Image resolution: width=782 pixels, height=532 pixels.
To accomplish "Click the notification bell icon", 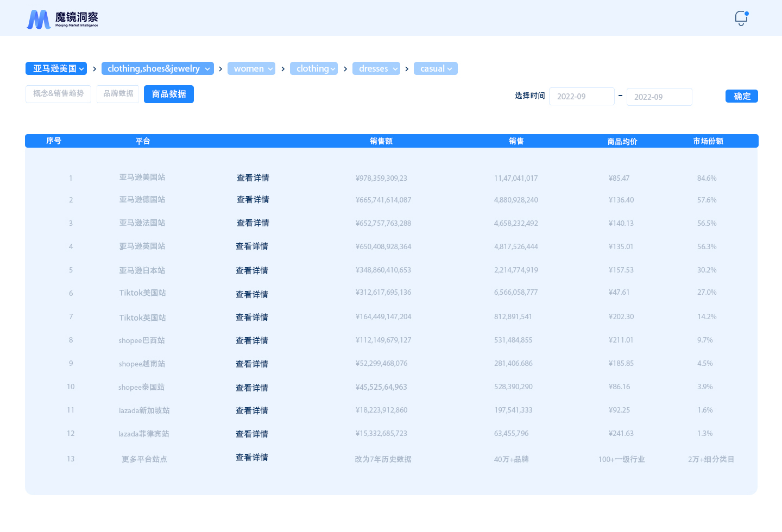I will 741,18.
